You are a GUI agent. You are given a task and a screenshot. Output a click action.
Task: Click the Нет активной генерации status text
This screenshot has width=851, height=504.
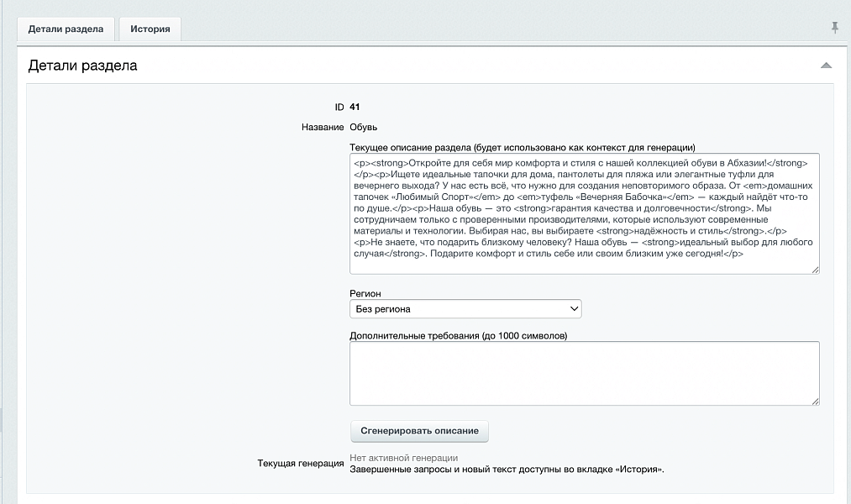[403, 458]
